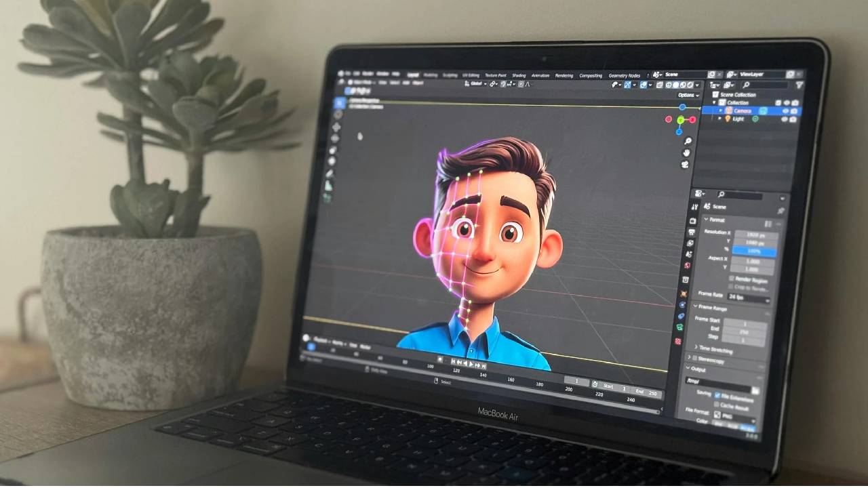Select the Rotate tool in the viewport toolbar
Screen dimensions: 868x488
coord(335,138)
